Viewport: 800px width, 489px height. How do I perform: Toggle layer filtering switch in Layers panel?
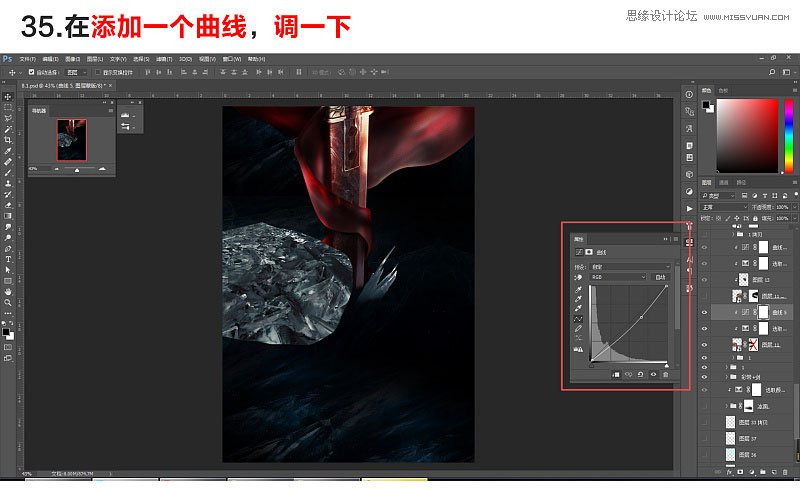tap(794, 195)
